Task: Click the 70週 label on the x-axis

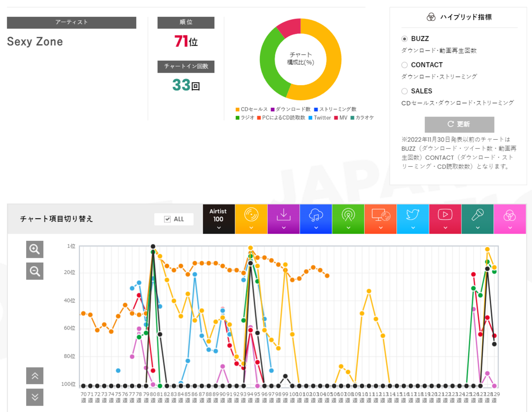Action: coord(84,397)
